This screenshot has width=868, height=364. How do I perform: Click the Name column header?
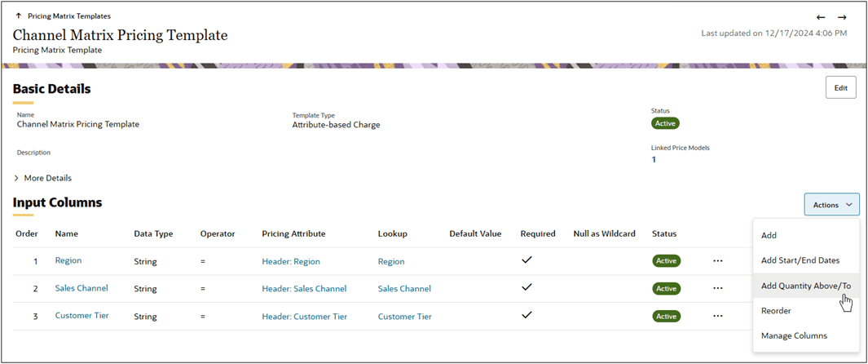coord(67,233)
